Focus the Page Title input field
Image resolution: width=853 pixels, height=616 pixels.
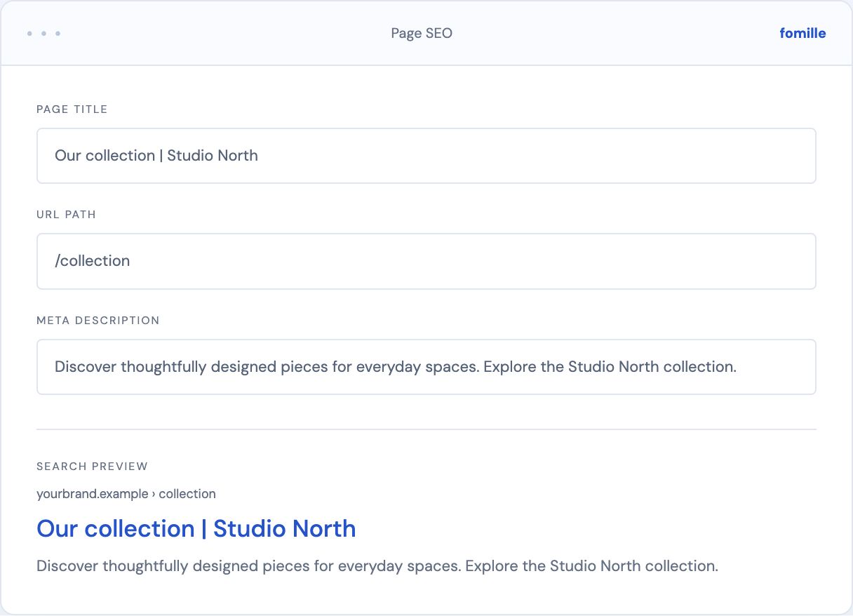coord(426,156)
